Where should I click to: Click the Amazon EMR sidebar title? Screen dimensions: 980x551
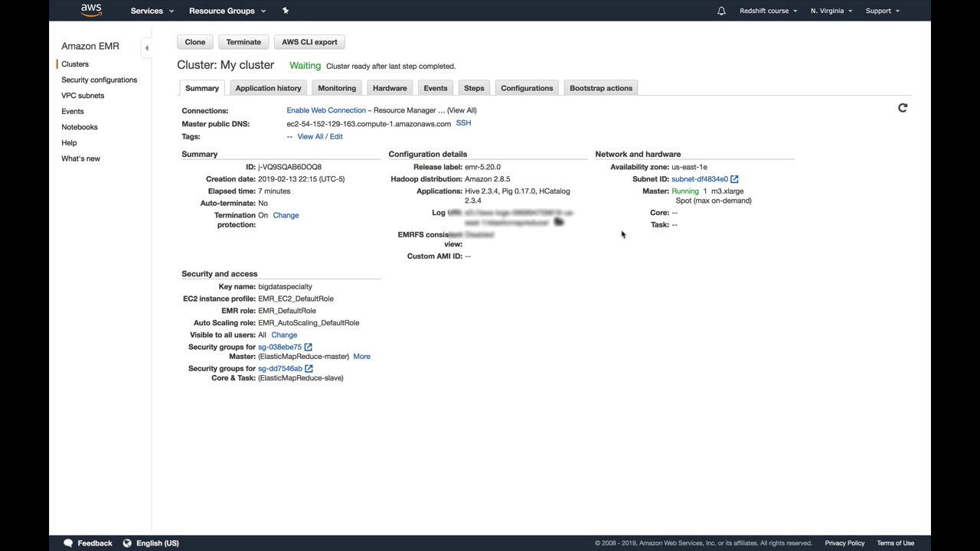tap(90, 46)
